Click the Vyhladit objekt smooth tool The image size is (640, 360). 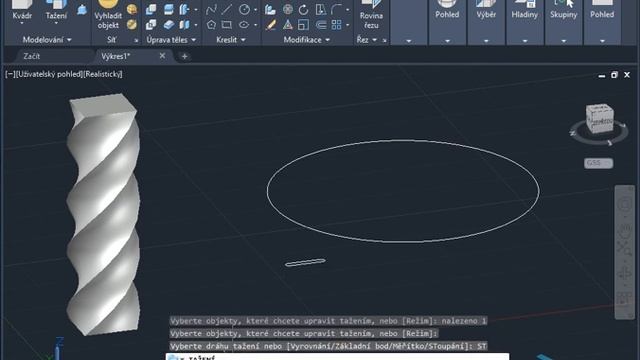click(108, 14)
